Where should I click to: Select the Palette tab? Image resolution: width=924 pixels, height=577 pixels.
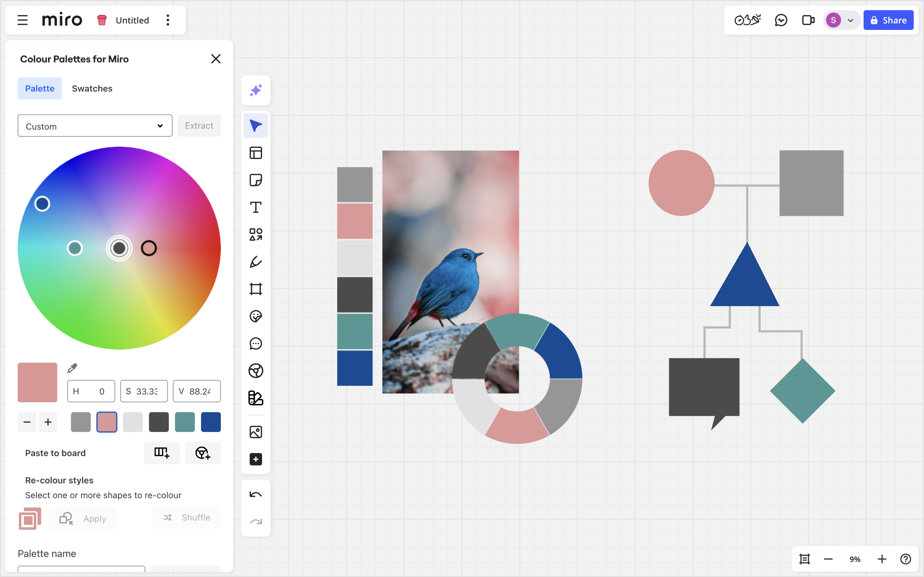click(x=40, y=89)
